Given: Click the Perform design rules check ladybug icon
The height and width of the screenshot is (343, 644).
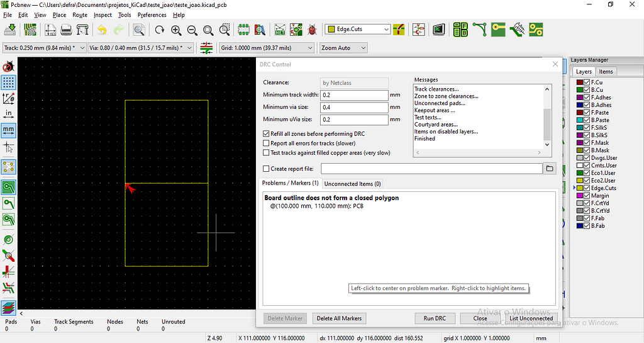Looking at the screenshot, I should pyautogui.click(x=312, y=30).
